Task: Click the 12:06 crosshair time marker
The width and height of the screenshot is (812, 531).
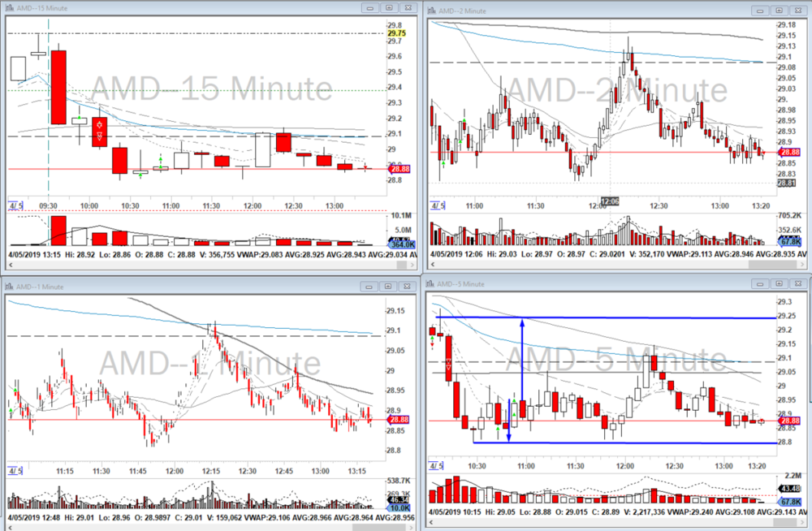Action: (x=610, y=200)
